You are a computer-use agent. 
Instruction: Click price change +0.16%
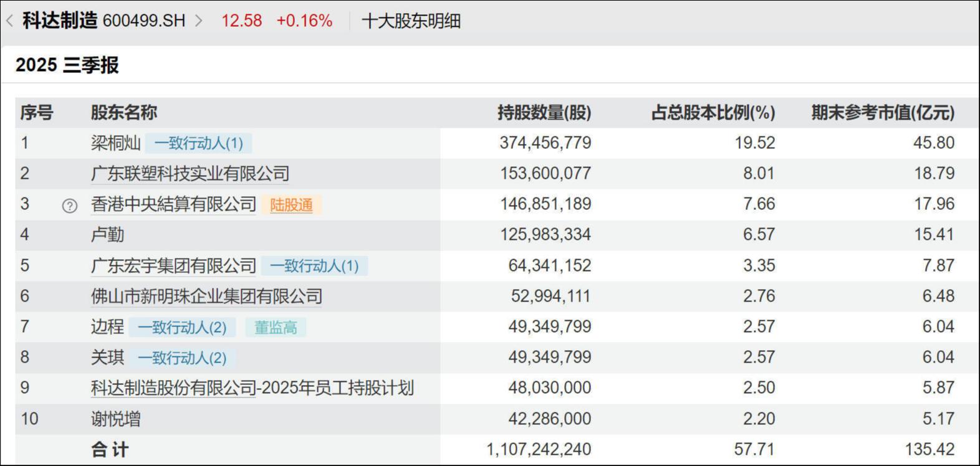304,21
